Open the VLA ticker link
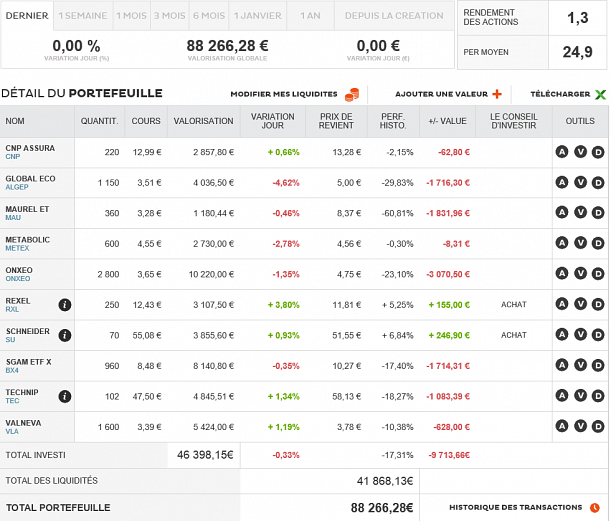Image resolution: width=611 pixels, height=521 pixels. coord(12,431)
